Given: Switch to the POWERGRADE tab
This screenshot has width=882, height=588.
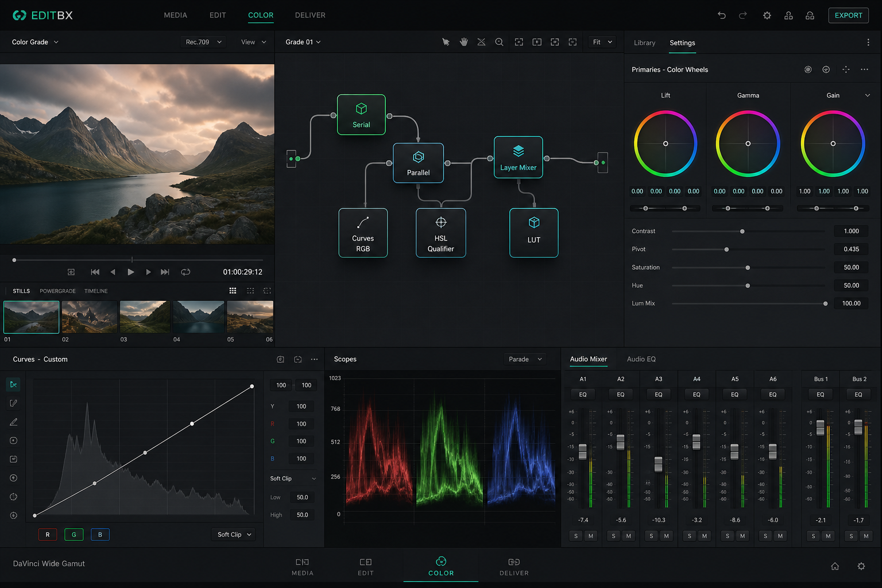Looking at the screenshot, I should click(x=57, y=291).
